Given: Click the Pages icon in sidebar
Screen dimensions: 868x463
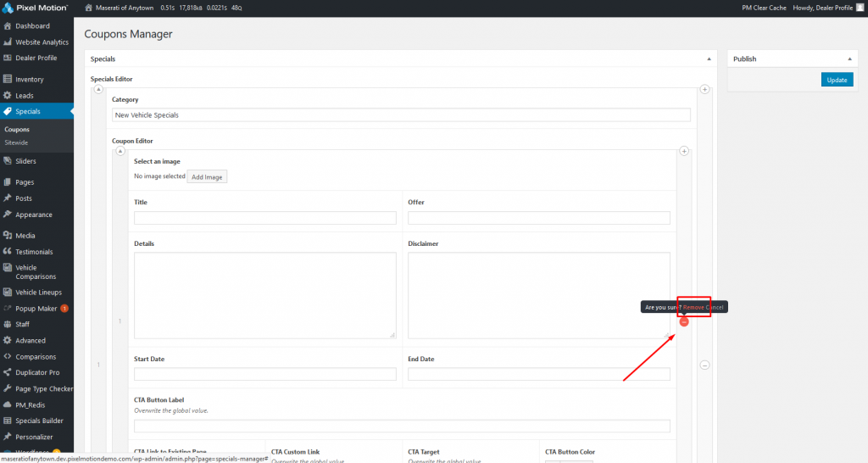Looking at the screenshot, I should coord(7,182).
